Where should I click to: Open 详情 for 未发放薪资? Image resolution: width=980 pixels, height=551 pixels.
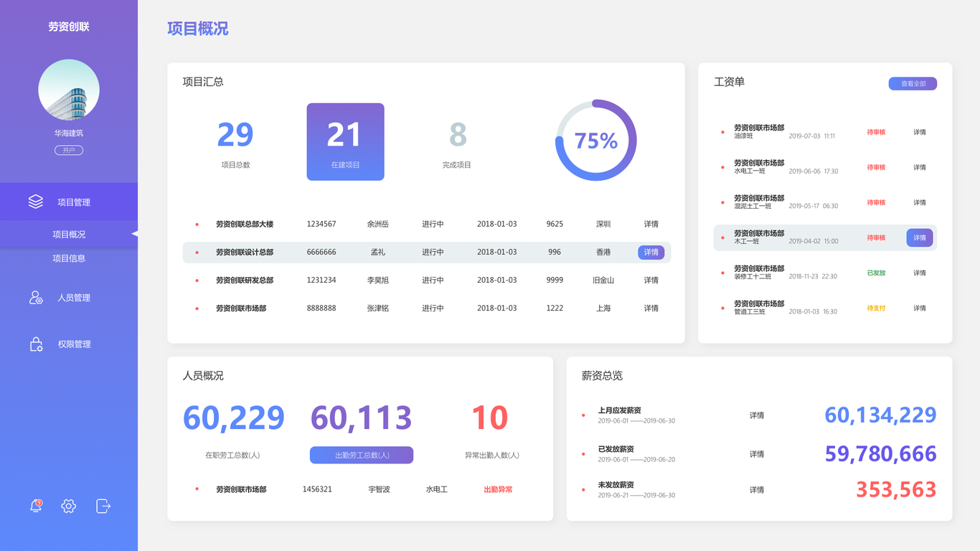(x=757, y=489)
